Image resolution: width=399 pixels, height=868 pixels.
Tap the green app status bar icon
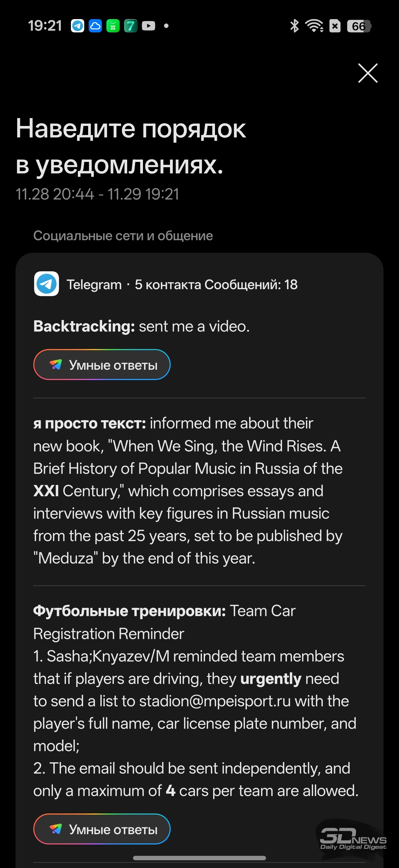(113, 26)
